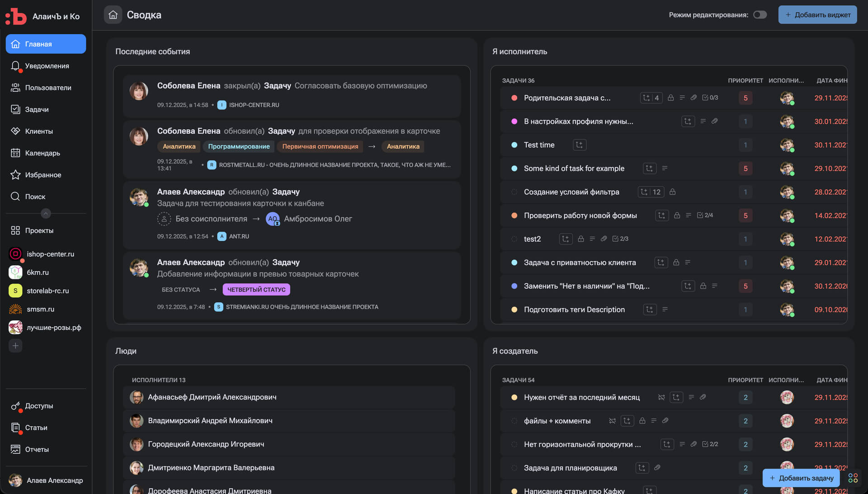Click checklist 2/4 on Проверить работу новой формы

pos(705,215)
